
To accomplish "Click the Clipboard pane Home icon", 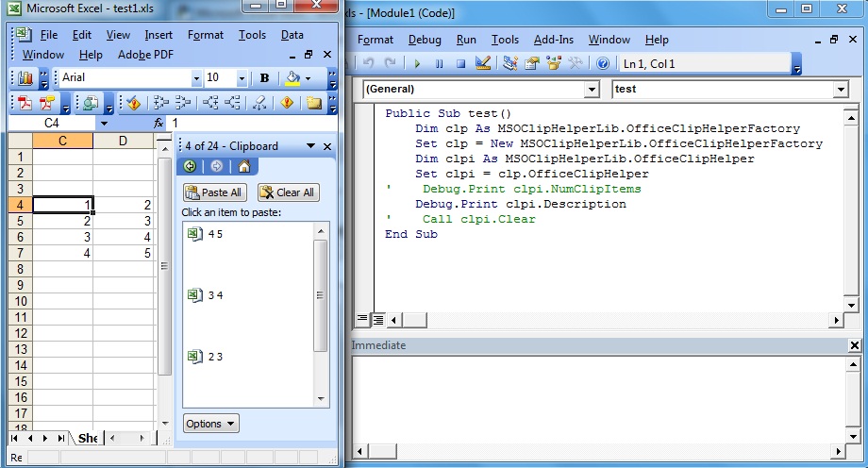I will pyautogui.click(x=243, y=167).
